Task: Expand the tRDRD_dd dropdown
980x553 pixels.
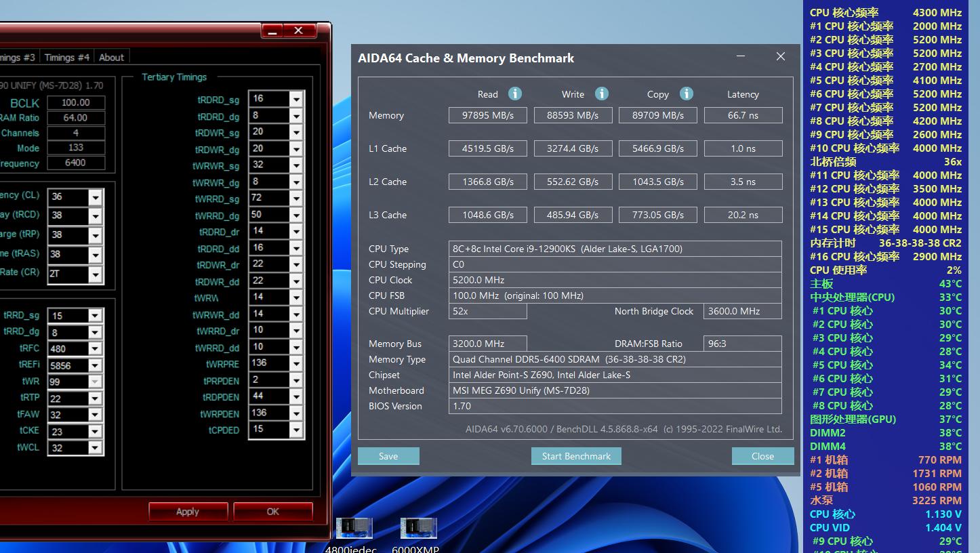Action: click(x=295, y=249)
